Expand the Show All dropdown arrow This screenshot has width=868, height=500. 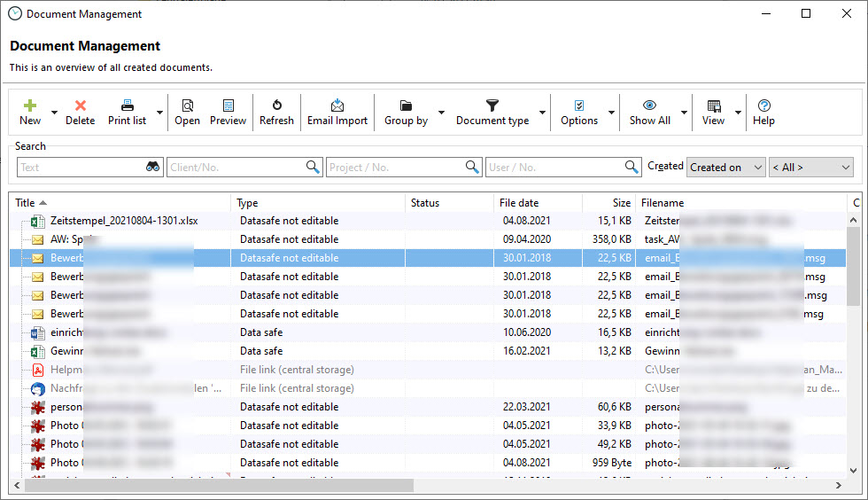pos(684,113)
